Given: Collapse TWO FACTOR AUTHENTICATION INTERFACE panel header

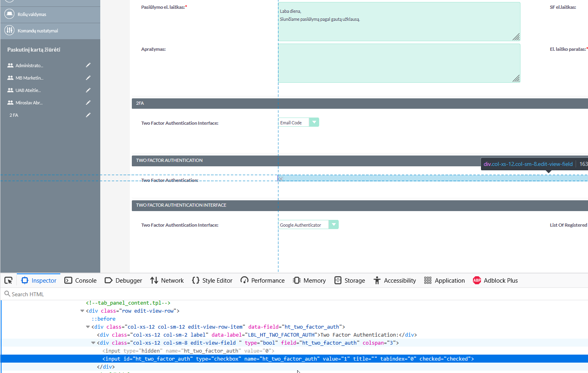Looking at the screenshot, I should click(360, 205).
